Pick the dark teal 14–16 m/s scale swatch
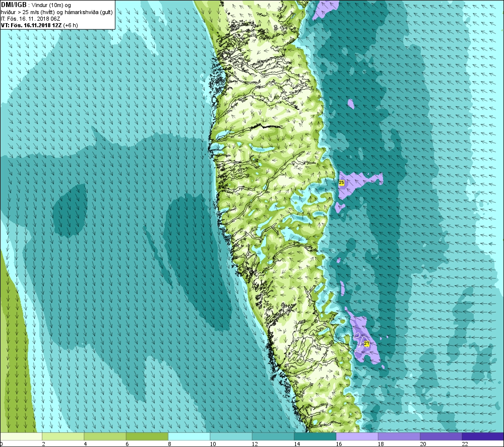This screenshot has height=447, width=504. pos(315,436)
